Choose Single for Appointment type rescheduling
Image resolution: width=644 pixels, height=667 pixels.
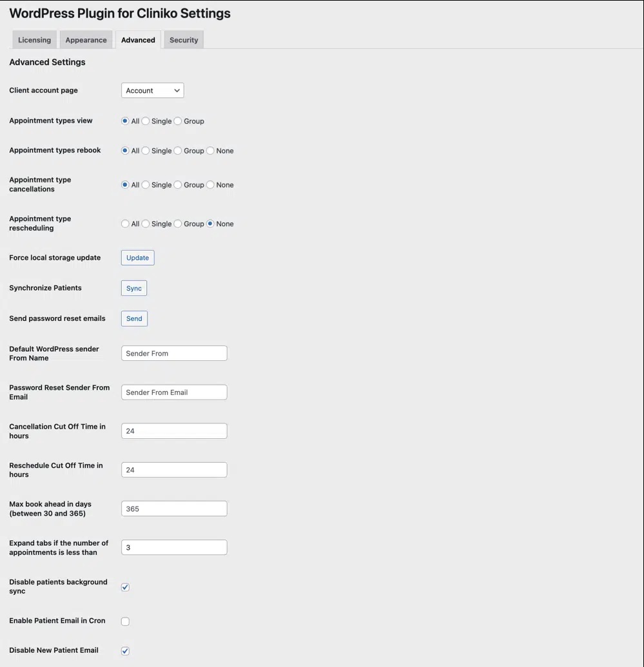146,224
